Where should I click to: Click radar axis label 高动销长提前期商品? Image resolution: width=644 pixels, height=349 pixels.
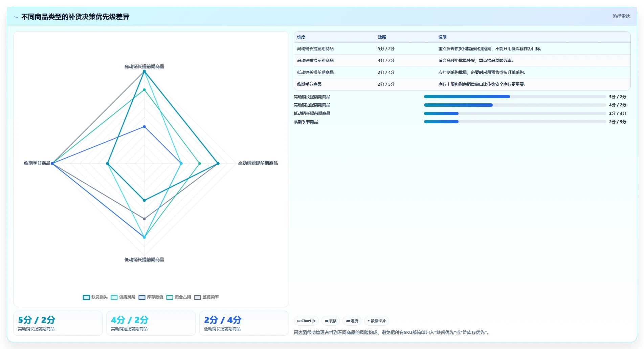tap(144, 67)
